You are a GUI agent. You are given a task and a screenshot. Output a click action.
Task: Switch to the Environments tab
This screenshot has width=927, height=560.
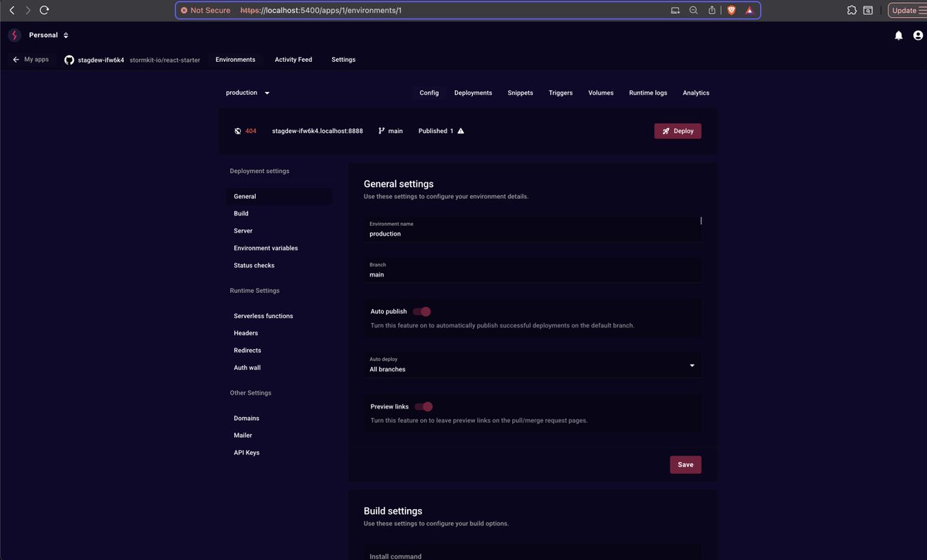(x=236, y=59)
